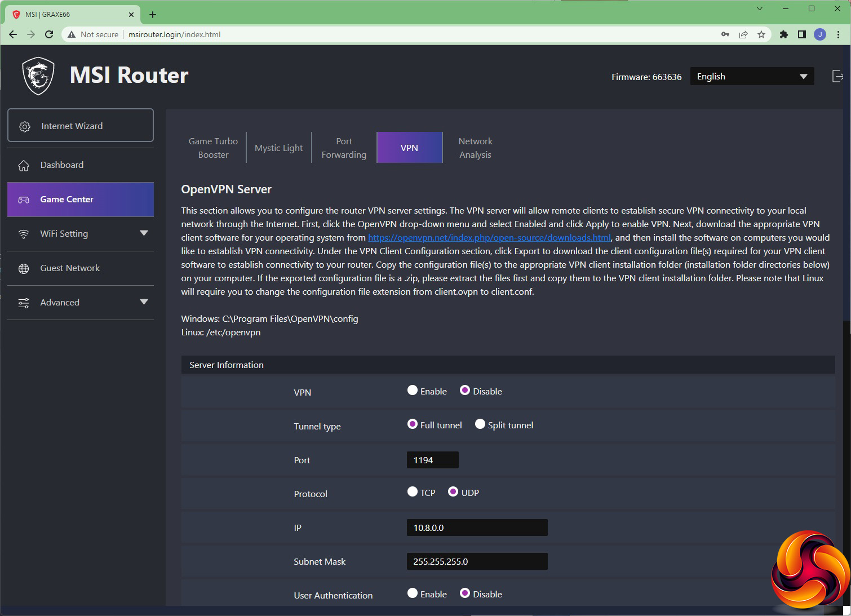This screenshot has width=851, height=616.
Task: Click the Linux /etc/openvpn path text
Action: (221, 333)
